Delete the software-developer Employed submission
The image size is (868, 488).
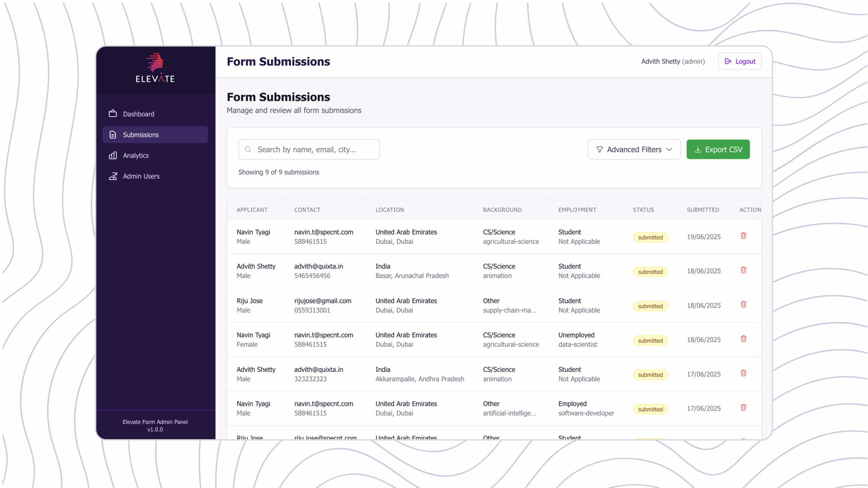click(743, 408)
